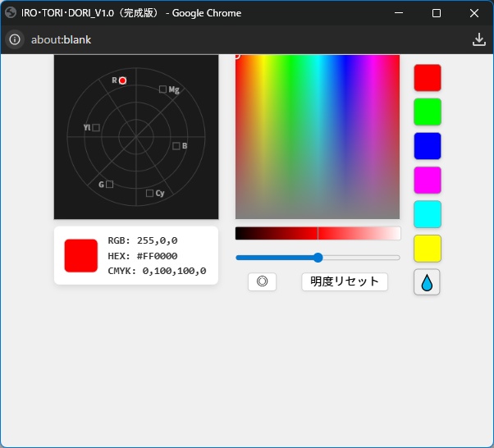
Task: Close the IRO·TORI·DORI window
Action: [474, 13]
